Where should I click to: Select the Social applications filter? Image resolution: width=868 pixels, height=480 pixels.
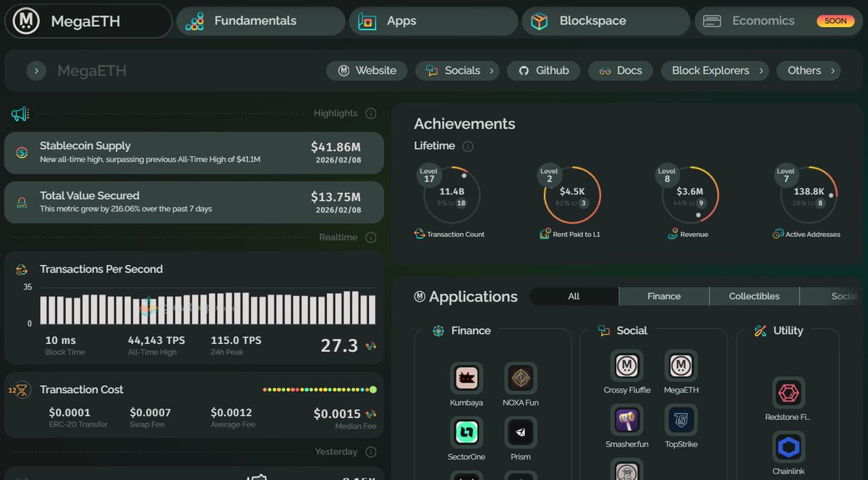point(833,296)
